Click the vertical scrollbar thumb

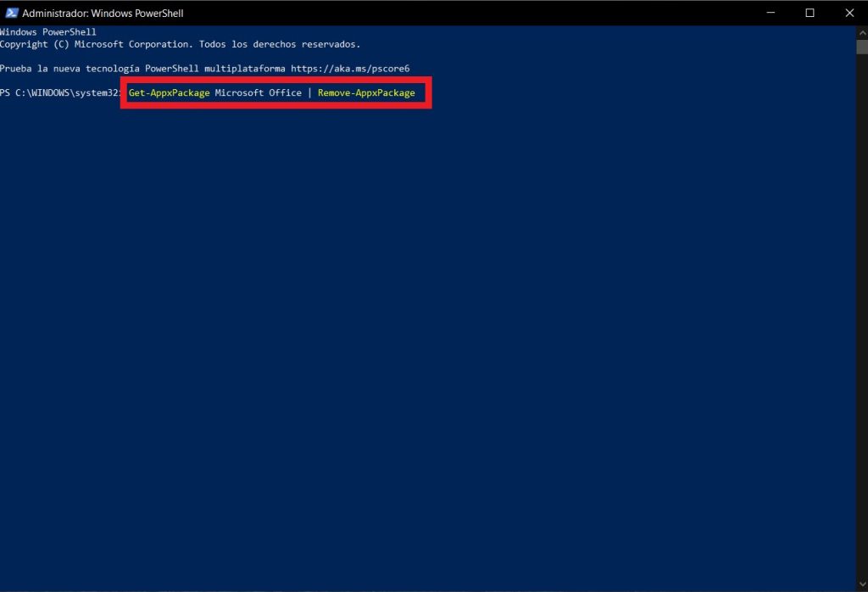coord(862,47)
